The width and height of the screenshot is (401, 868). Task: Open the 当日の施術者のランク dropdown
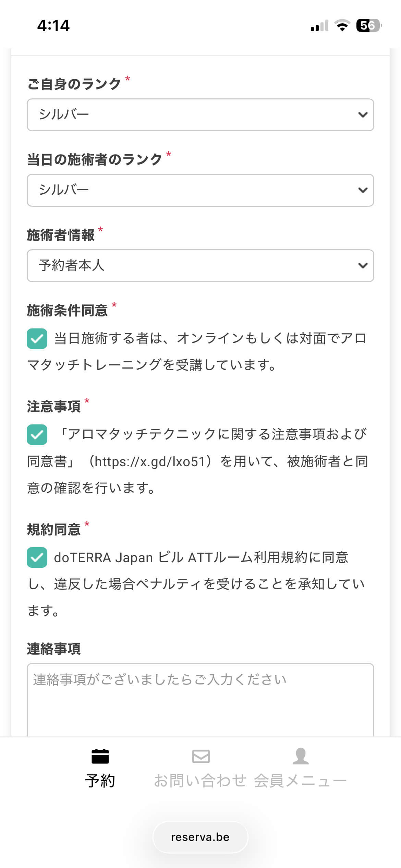(x=200, y=190)
